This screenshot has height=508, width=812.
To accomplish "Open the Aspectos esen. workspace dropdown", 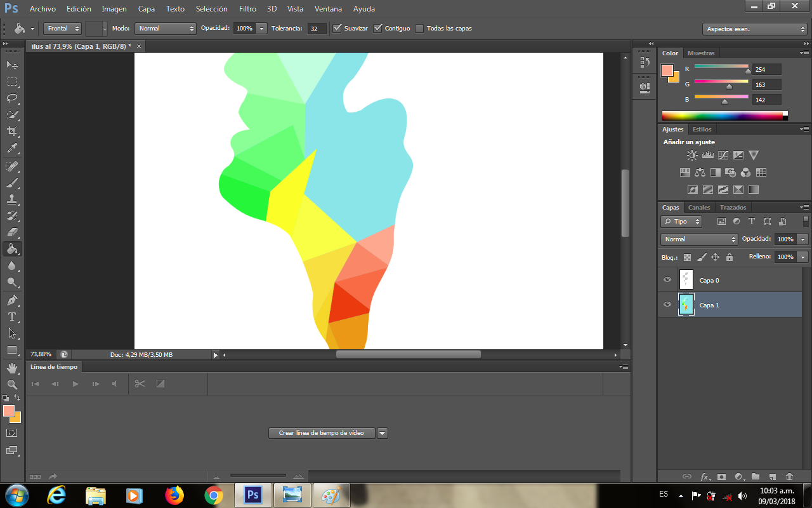I will [x=754, y=29].
